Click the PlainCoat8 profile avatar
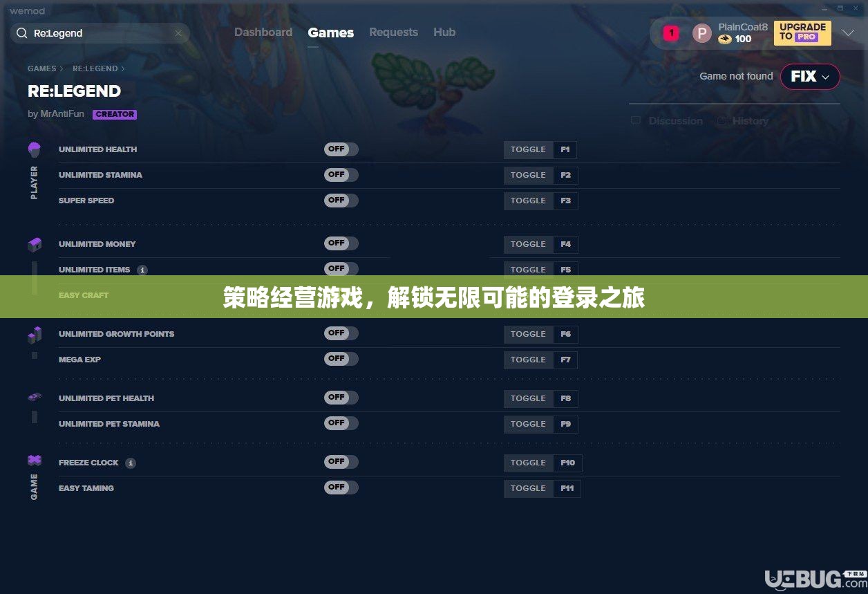 [x=702, y=33]
